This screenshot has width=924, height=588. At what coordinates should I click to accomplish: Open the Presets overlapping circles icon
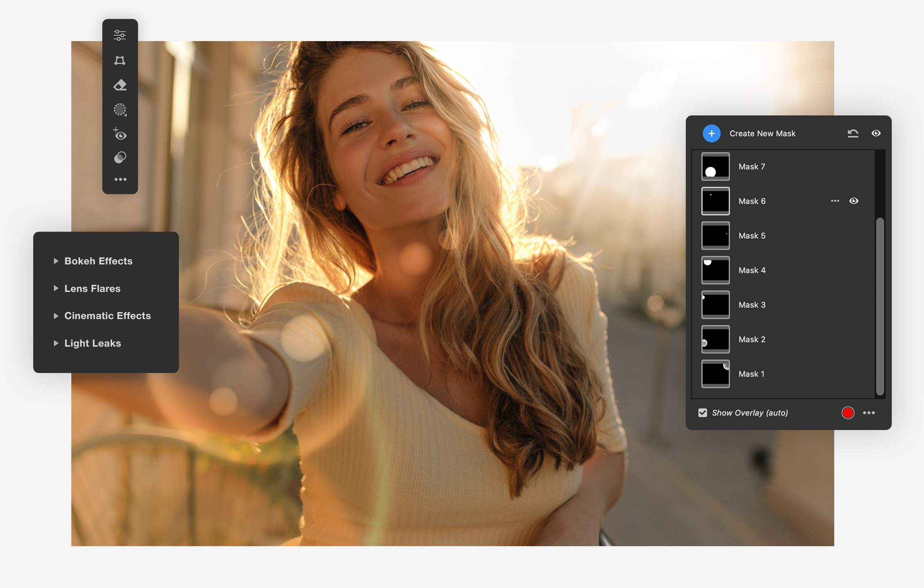click(x=120, y=157)
